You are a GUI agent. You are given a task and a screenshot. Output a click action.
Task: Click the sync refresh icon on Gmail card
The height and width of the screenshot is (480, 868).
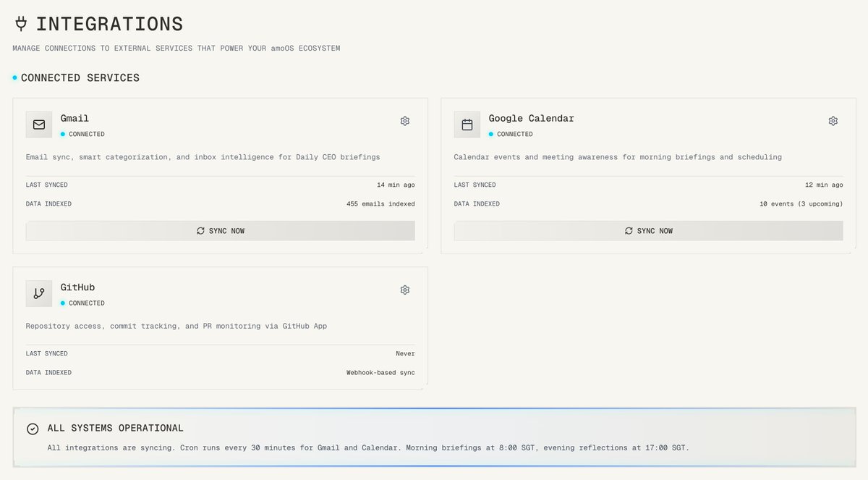tap(200, 230)
